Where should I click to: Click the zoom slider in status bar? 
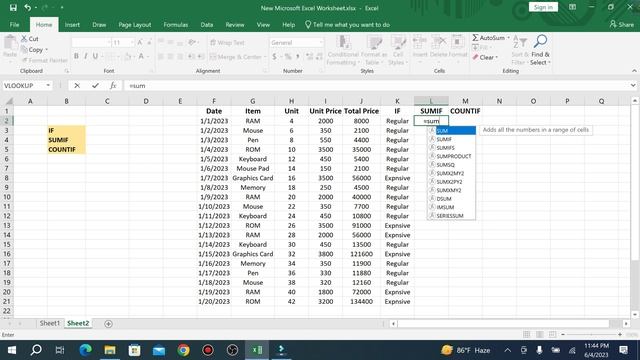tap(591, 335)
